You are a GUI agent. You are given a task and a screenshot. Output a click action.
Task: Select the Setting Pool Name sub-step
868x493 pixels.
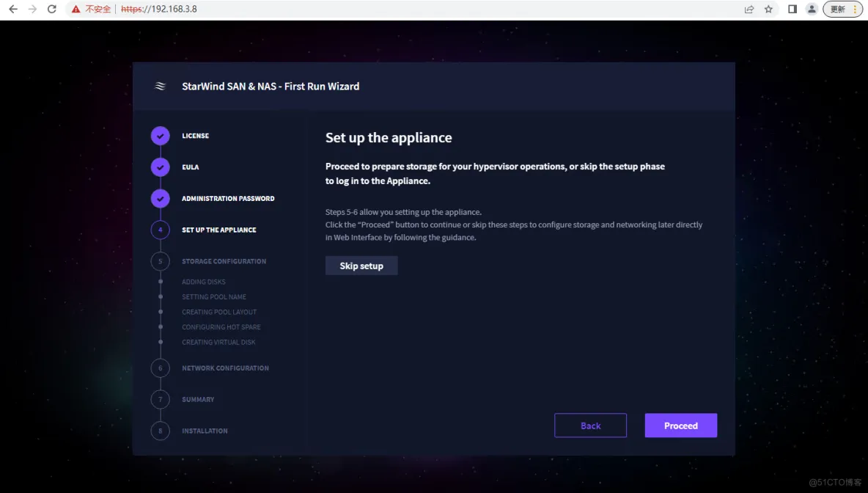tap(214, 297)
